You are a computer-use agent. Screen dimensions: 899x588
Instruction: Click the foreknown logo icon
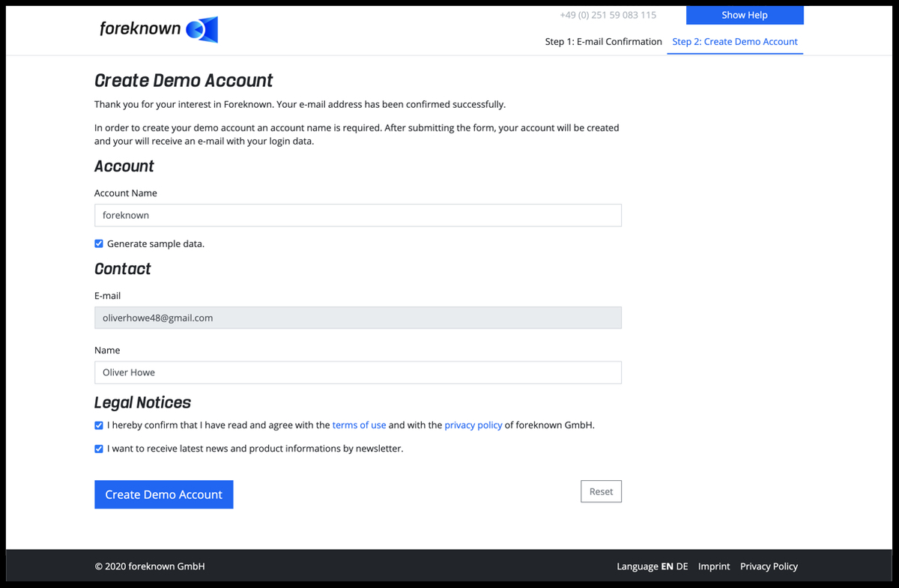(x=202, y=29)
